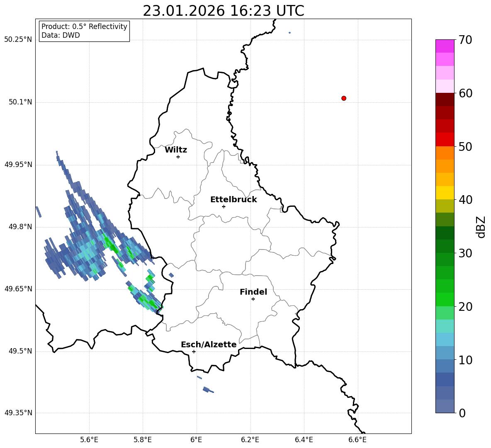
Task: Click the Wiltz station cross marker
Action: [x=178, y=157]
